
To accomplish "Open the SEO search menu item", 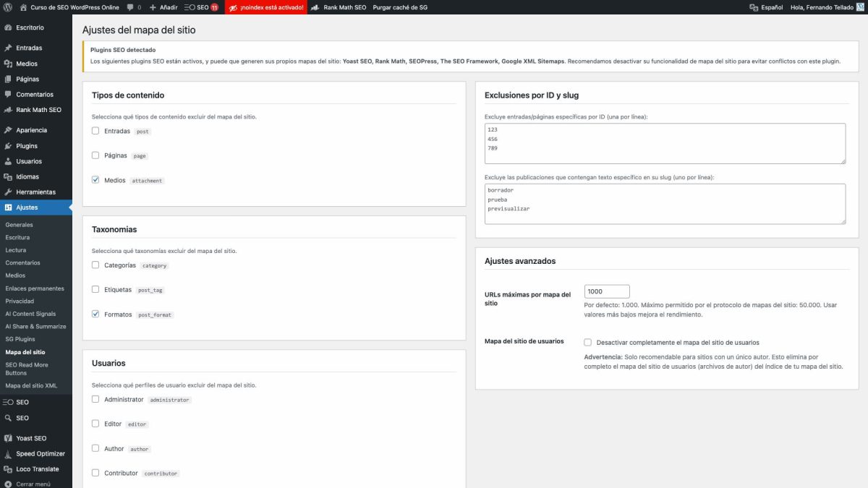I will point(22,417).
